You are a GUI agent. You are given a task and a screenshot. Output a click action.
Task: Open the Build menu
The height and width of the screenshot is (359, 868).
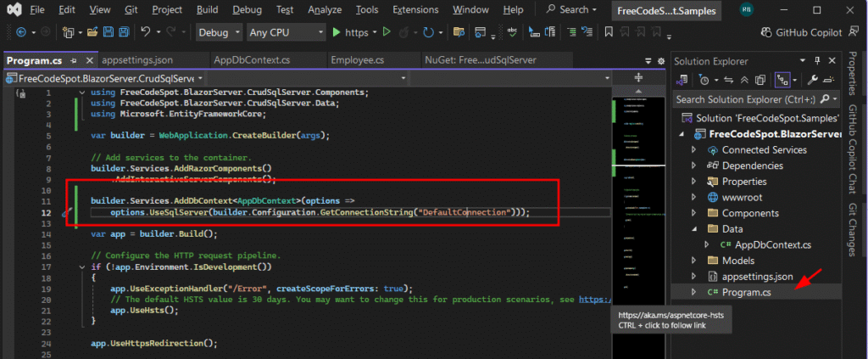(207, 10)
